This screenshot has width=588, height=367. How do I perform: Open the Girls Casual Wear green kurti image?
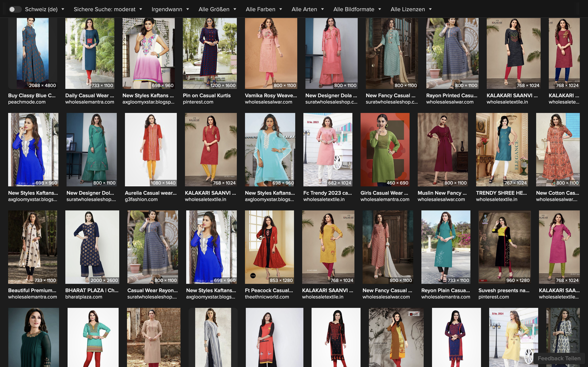pyautogui.click(x=385, y=149)
